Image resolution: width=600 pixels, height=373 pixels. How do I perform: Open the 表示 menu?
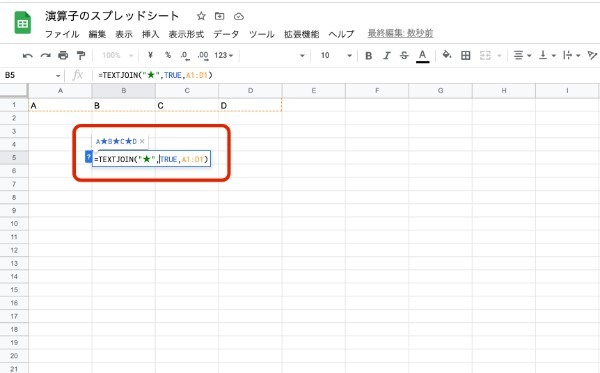124,34
